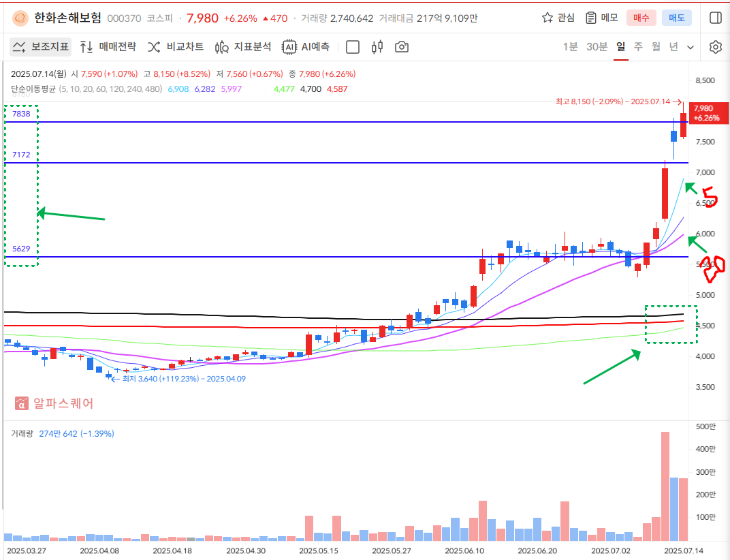The width and height of the screenshot is (730, 560).
Task: Click the 240-day average value 4,700
Action: 311,89
